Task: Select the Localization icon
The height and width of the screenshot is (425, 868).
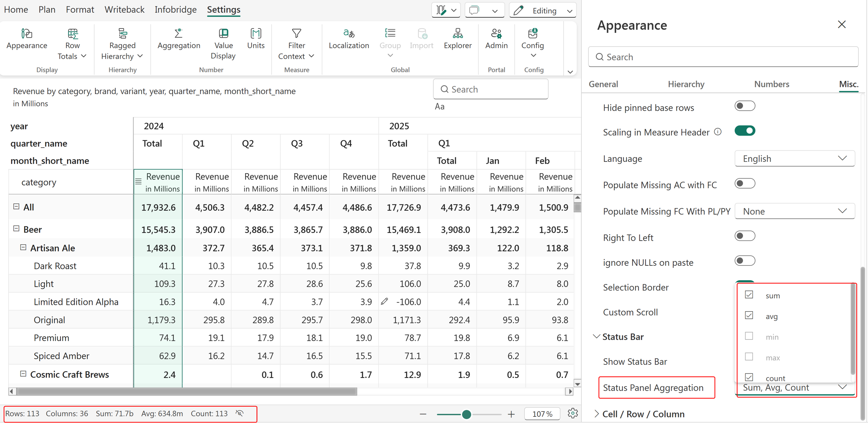Action: 349,34
